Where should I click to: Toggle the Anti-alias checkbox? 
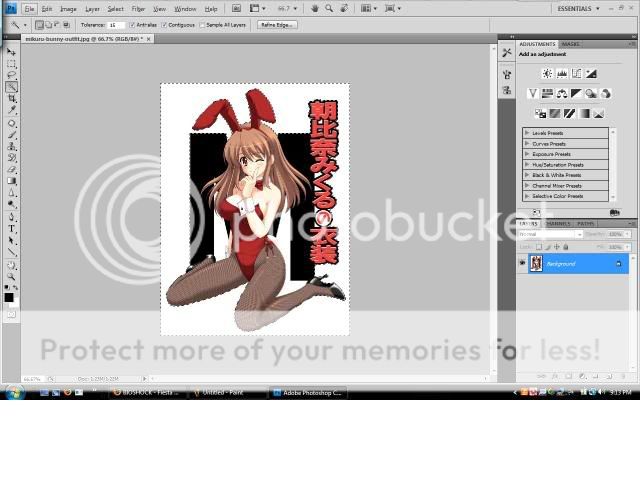click(132, 25)
